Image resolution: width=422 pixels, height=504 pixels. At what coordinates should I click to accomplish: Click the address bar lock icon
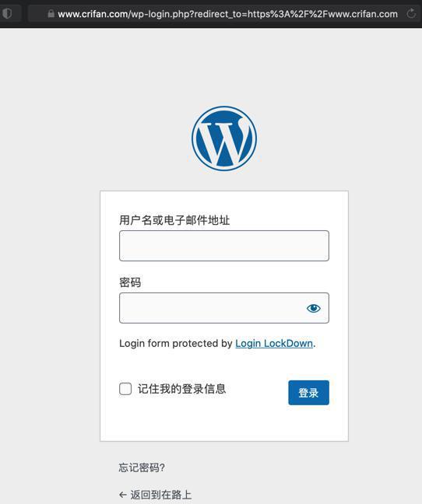[51, 13]
